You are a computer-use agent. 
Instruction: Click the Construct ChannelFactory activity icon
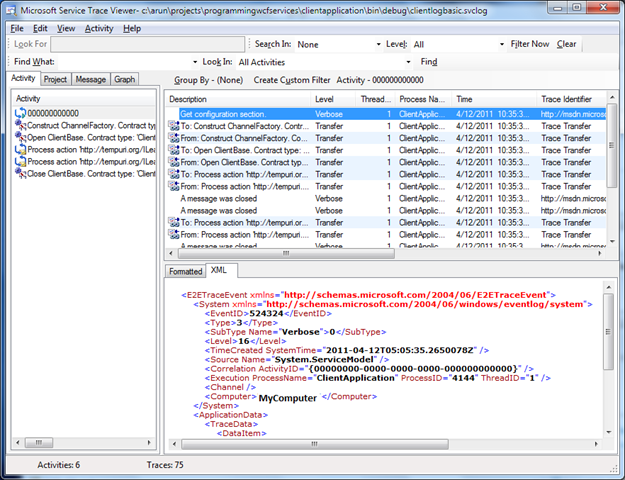20,125
